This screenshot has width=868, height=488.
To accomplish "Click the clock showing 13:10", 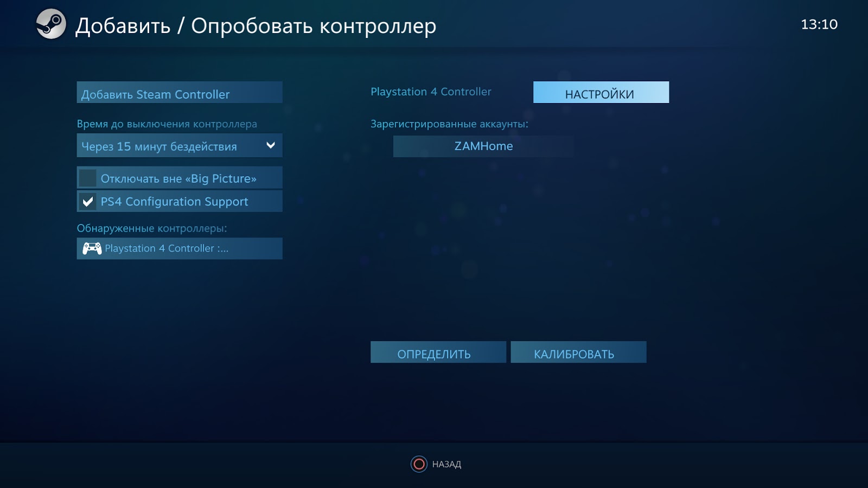I will click(x=819, y=24).
